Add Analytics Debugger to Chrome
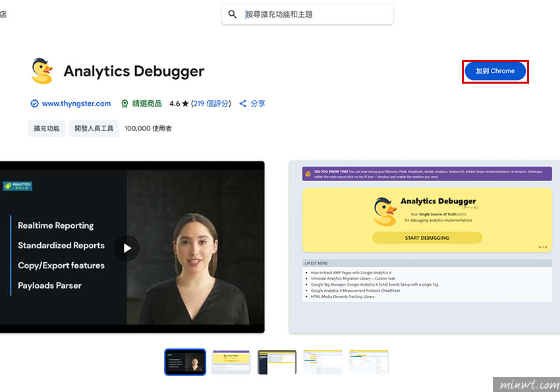 (495, 71)
